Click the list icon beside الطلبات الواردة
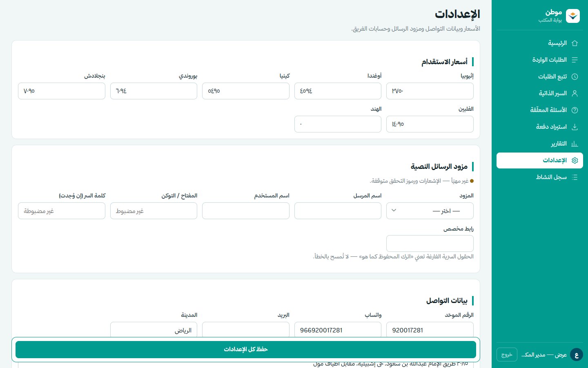This screenshot has width=588, height=368. pos(575,60)
